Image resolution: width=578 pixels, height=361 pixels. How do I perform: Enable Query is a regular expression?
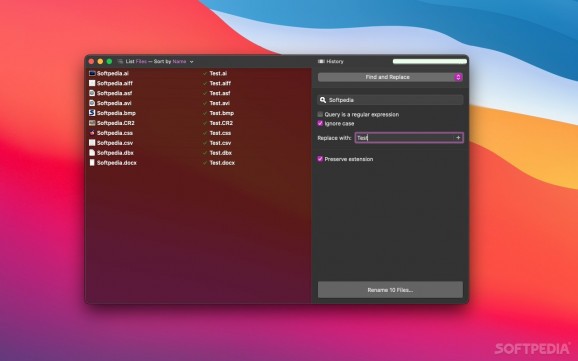point(320,114)
